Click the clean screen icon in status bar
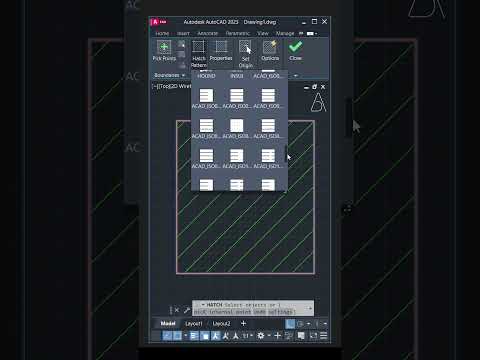This screenshot has height=360, width=480. point(313,336)
